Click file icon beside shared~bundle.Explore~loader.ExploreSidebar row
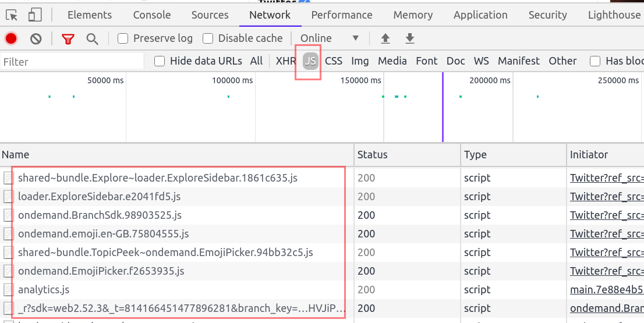The image size is (644, 323). 9,178
